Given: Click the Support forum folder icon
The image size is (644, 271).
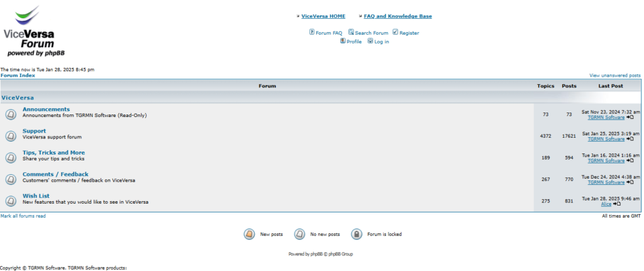Looking at the screenshot, I should (x=11, y=136).
